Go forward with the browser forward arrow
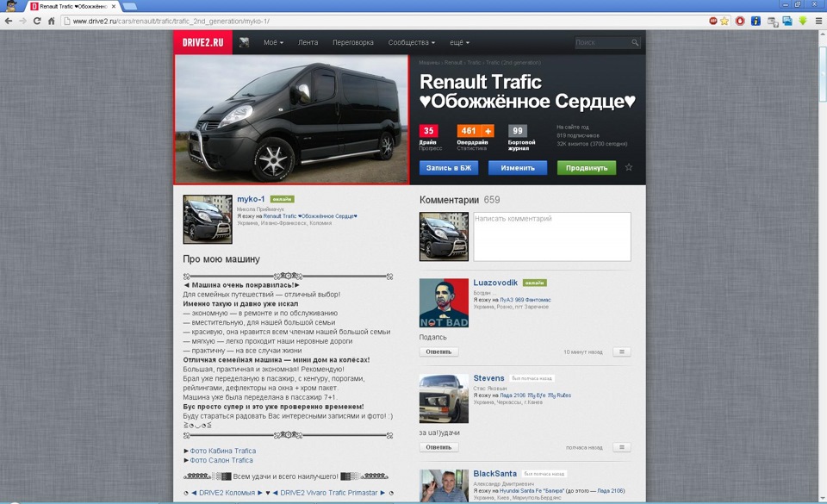This screenshot has width=827, height=504. click(22, 21)
